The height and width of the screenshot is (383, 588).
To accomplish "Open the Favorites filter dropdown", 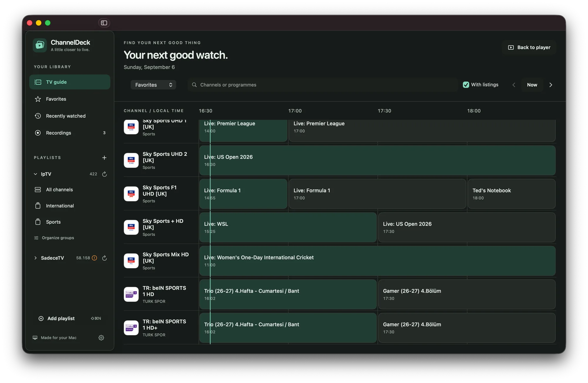I will click(x=153, y=85).
